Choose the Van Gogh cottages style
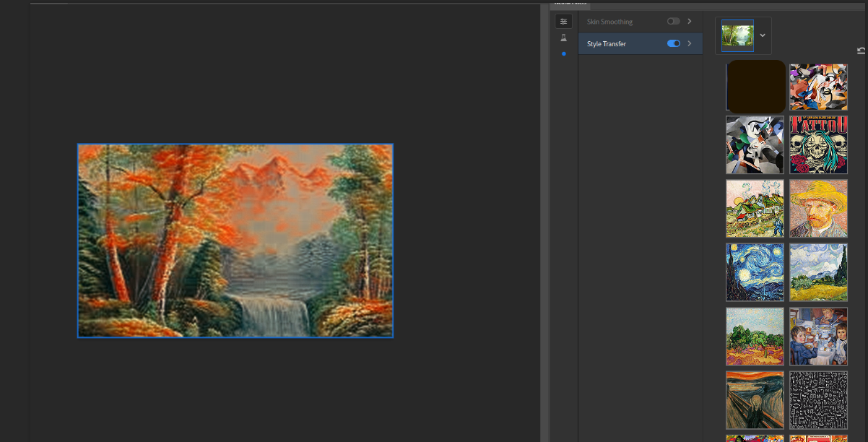The width and height of the screenshot is (868, 442). coord(755,208)
